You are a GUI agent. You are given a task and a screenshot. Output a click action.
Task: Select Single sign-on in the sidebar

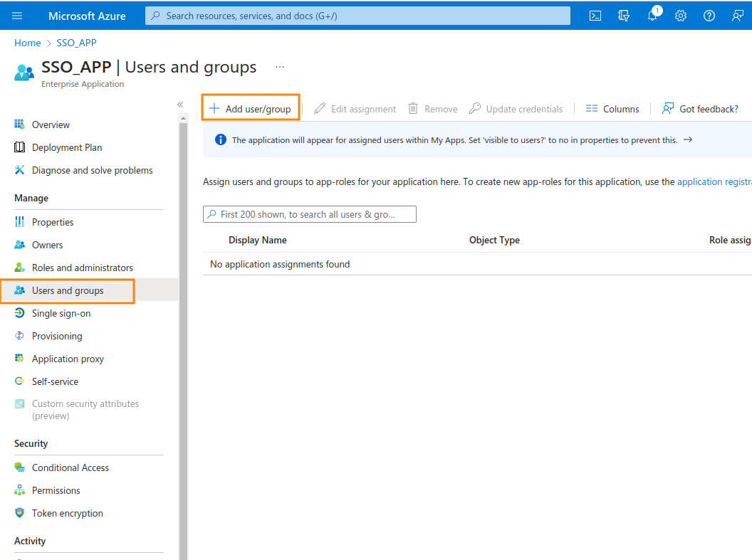pyautogui.click(x=61, y=313)
